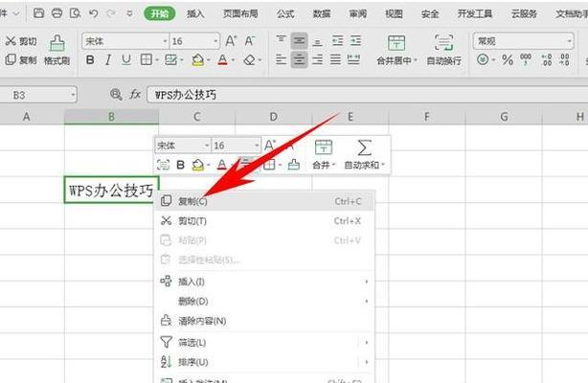This screenshot has height=383, width=588.
Task: Toggle Bold in the ribbon
Action: [90, 59]
